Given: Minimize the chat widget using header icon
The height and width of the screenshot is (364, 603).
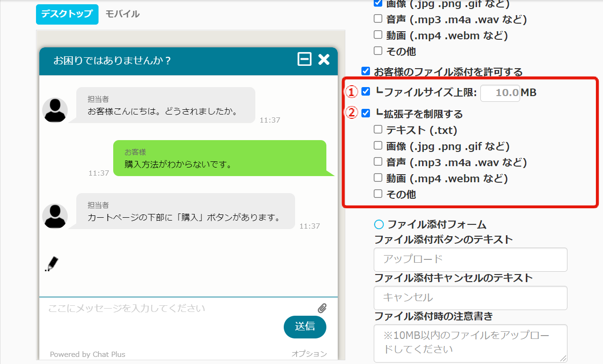Looking at the screenshot, I should tap(304, 59).
